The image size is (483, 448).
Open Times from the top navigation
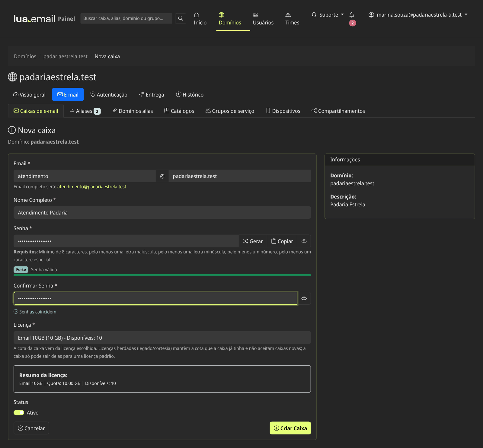[292, 19]
